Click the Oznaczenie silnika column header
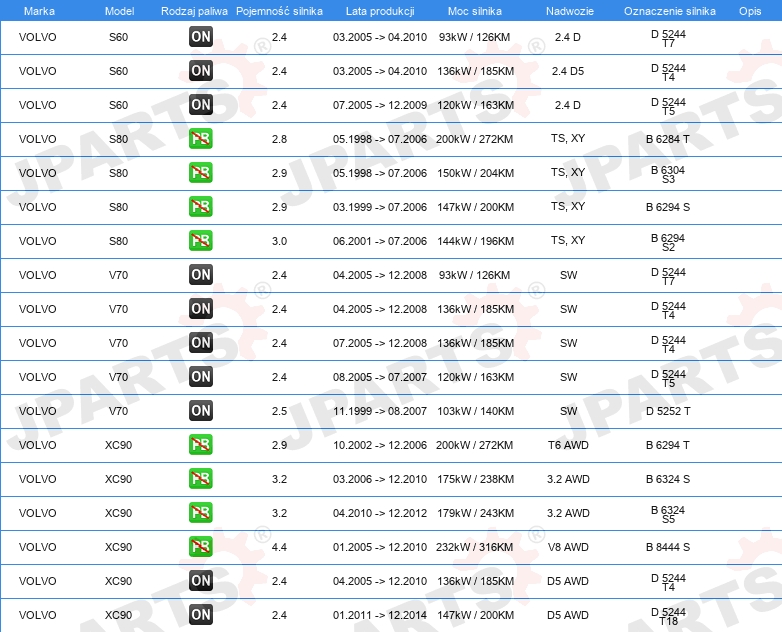 click(670, 11)
